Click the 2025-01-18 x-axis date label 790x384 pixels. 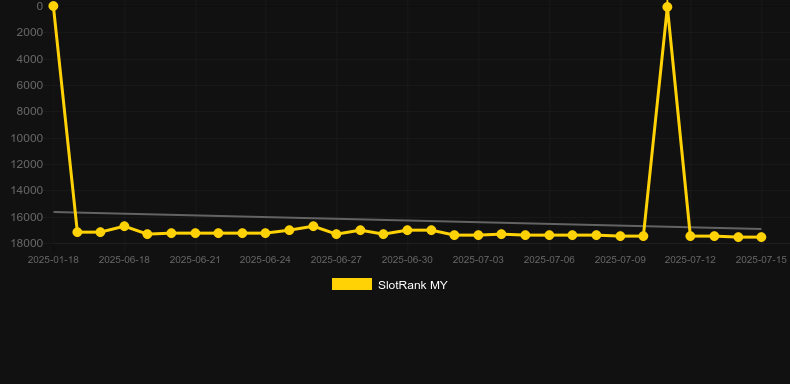[x=53, y=260]
